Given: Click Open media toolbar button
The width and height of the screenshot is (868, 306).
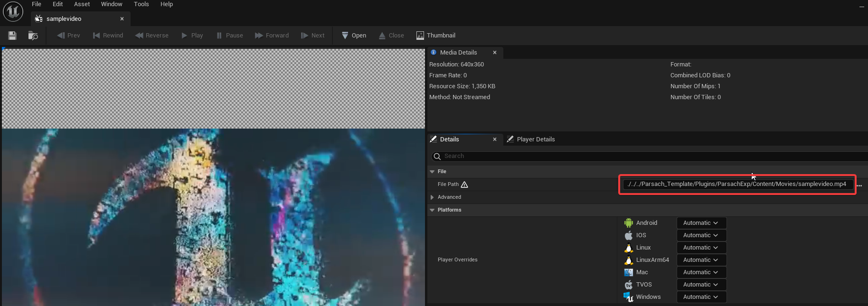Looking at the screenshot, I should point(354,36).
